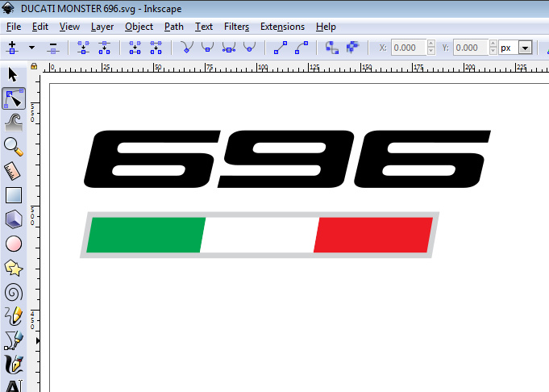Select the Measure ruler tool

click(12, 171)
